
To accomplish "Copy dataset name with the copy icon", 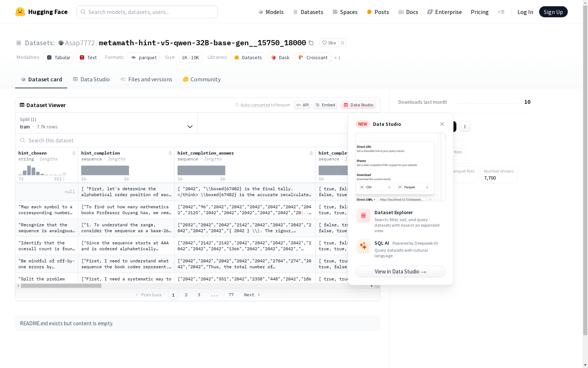I will [x=311, y=43].
